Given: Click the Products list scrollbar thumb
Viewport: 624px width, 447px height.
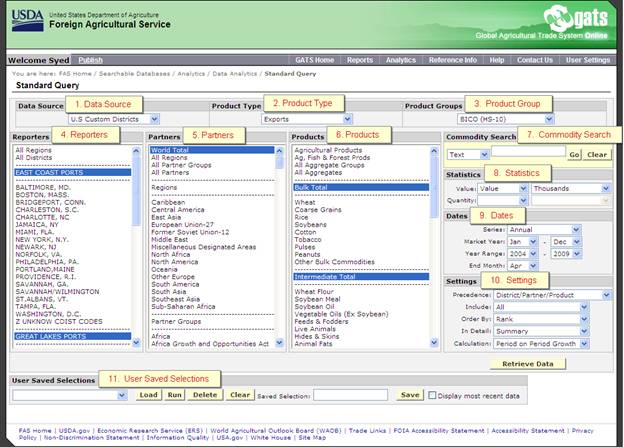Looking at the screenshot, I should tap(434, 187).
